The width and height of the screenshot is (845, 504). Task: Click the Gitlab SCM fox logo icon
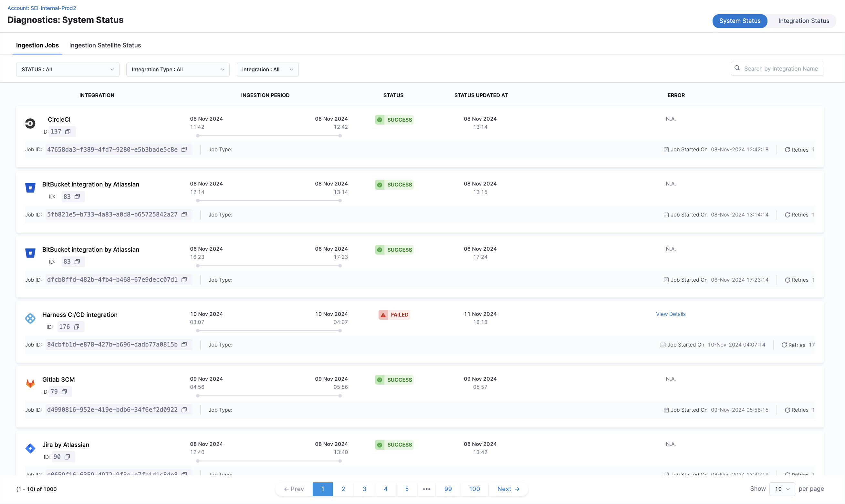[30, 383]
